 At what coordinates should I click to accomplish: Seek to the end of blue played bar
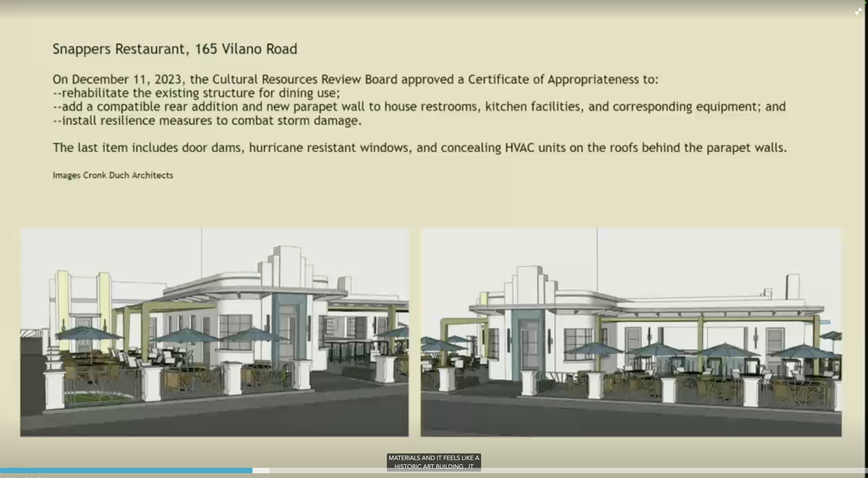click(x=252, y=470)
